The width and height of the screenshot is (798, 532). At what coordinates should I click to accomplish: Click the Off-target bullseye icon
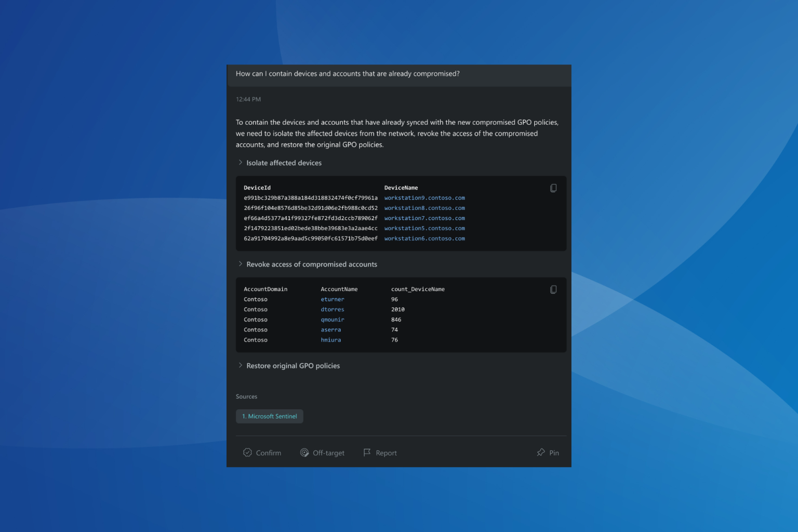pyautogui.click(x=304, y=453)
